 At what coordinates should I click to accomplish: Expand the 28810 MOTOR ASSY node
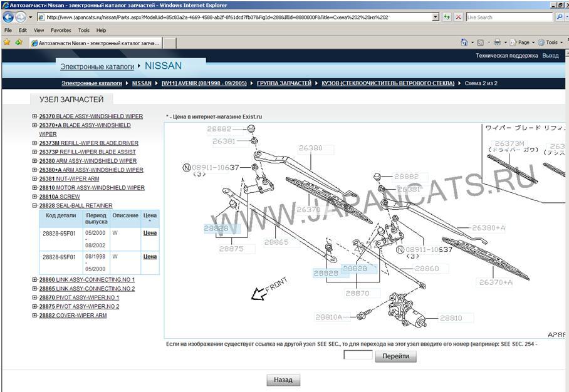[x=34, y=187]
